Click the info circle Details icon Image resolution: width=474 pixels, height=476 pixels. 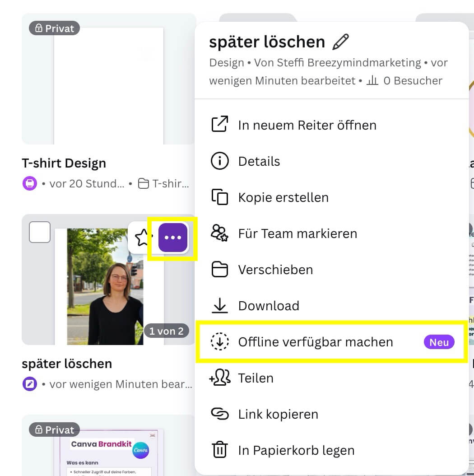pos(220,161)
